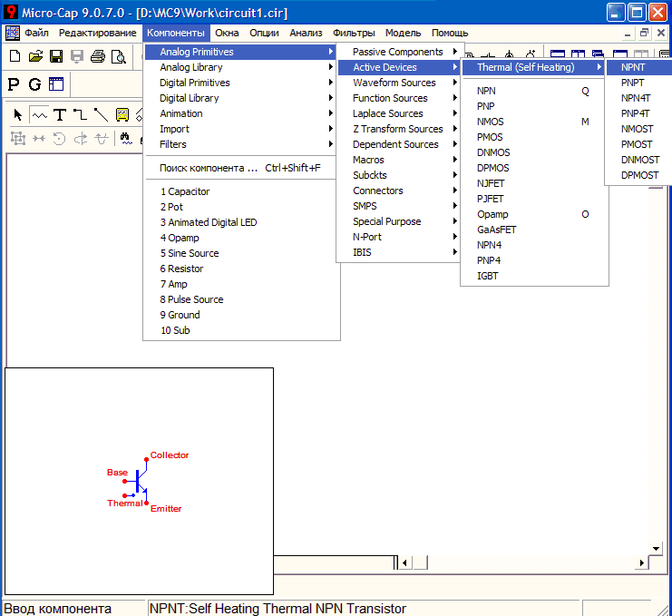Open print preview magnifier page icon

tap(118, 56)
